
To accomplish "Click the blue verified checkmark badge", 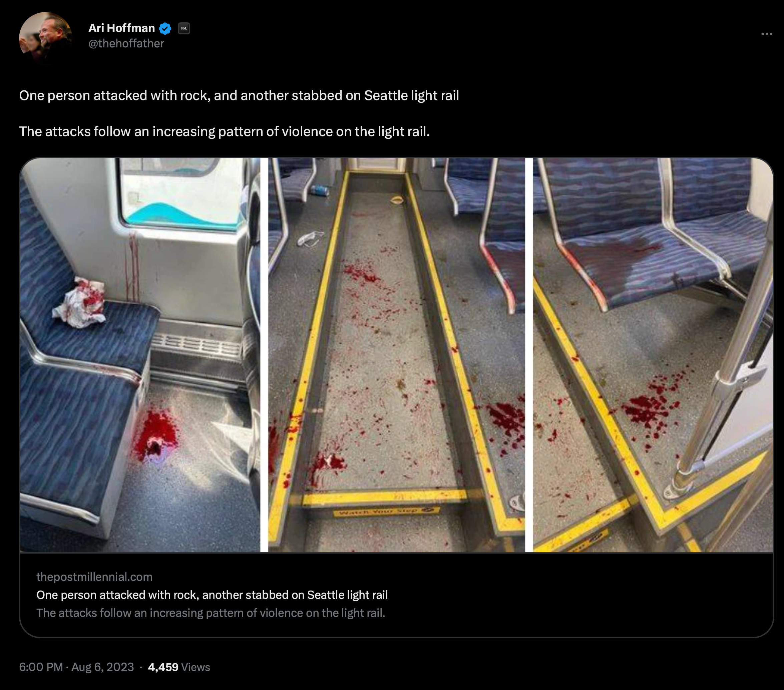I will pyautogui.click(x=165, y=28).
